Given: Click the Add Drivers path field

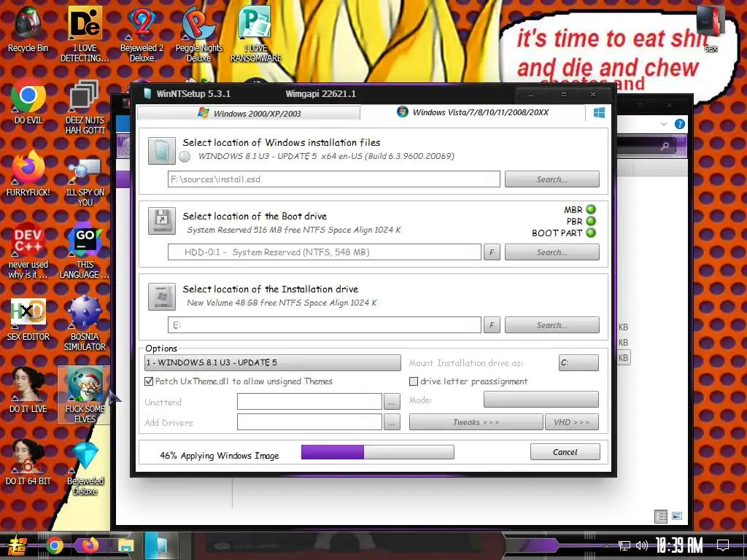Looking at the screenshot, I should pyautogui.click(x=309, y=422).
